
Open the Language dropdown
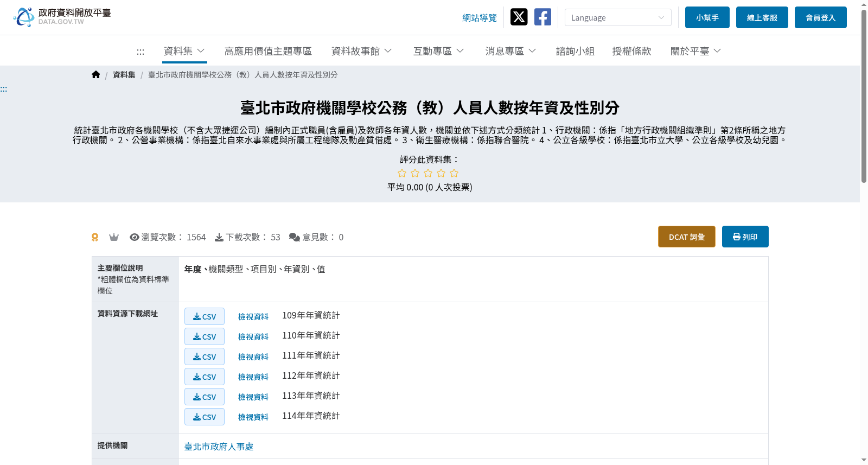point(618,17)
